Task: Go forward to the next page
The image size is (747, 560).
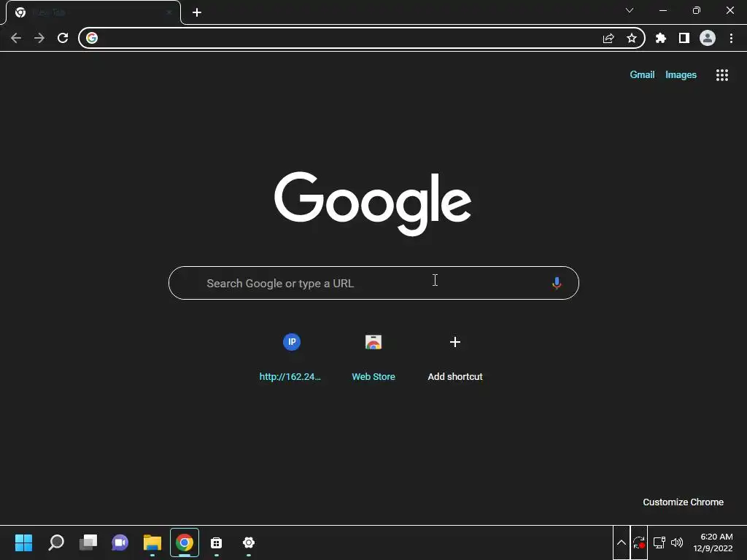Action: pyautogui.click(x=39, y=38)
